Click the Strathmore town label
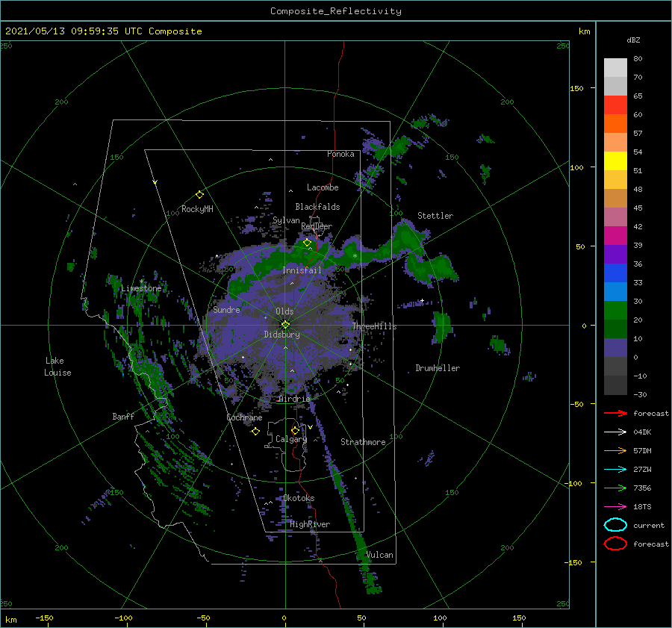 point(363,442)
